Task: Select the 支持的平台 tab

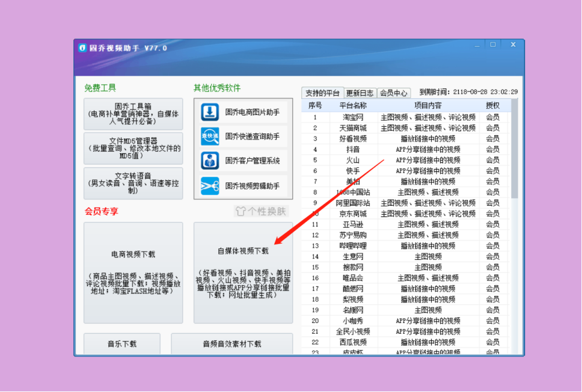Action: click(x=322, y=93)
